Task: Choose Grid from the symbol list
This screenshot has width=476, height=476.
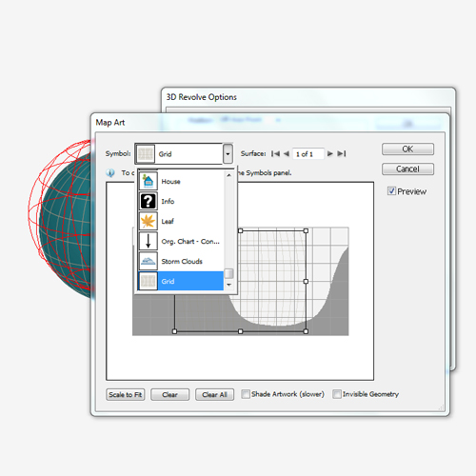Action: pos(181,281)
